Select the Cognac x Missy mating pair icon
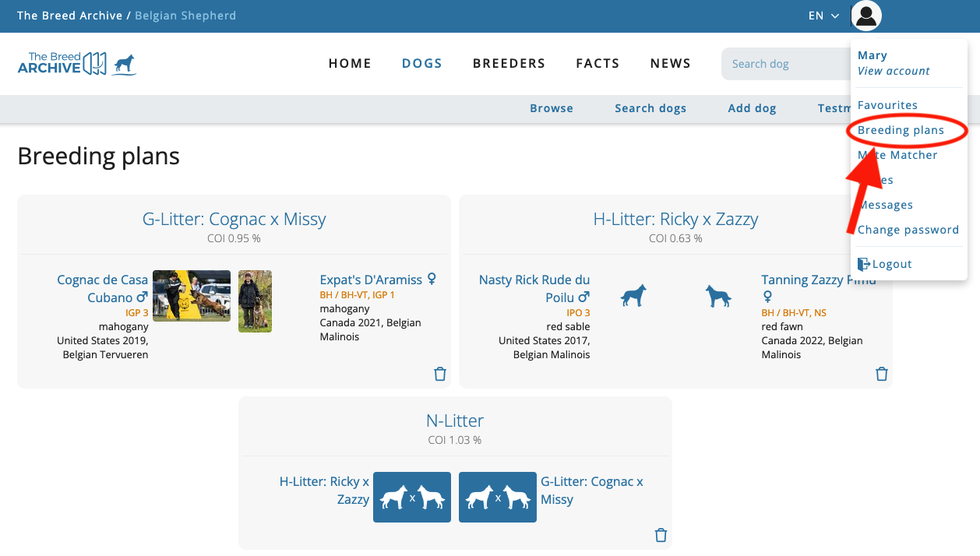 point(497,497)
